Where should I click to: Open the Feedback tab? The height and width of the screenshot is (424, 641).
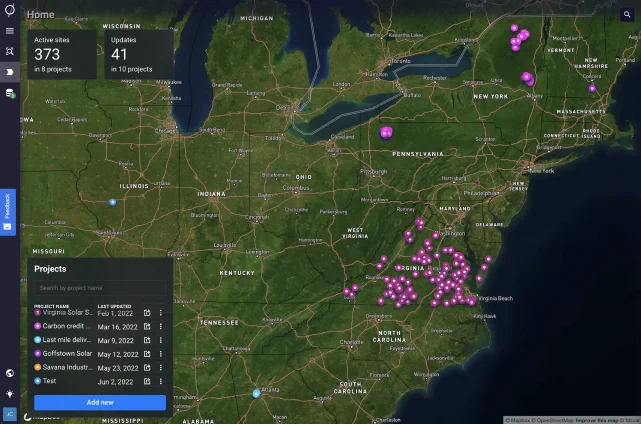click(x=7, y=212)
